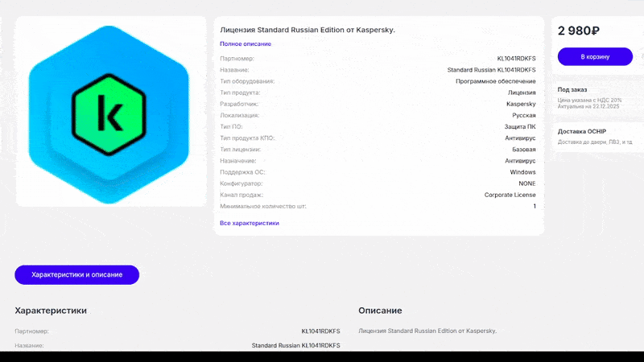Click the Базовая license type value

coord(523,150)
